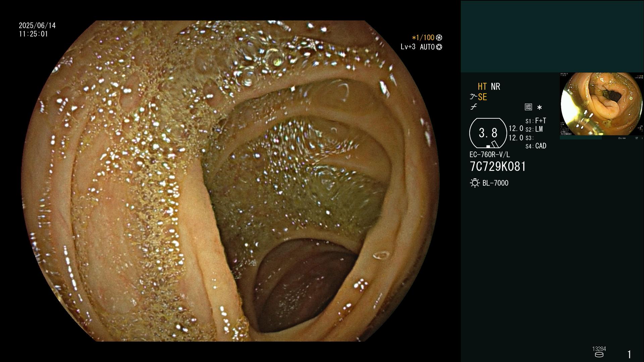
Task: Toggle the NR noise reduction indicator
Action: (x=495, y=86)
